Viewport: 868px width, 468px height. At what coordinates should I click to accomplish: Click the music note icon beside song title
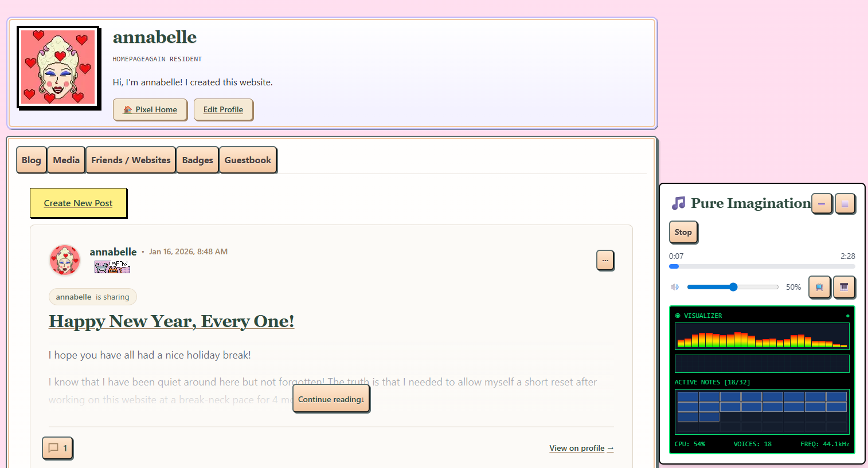click(678, 203)
